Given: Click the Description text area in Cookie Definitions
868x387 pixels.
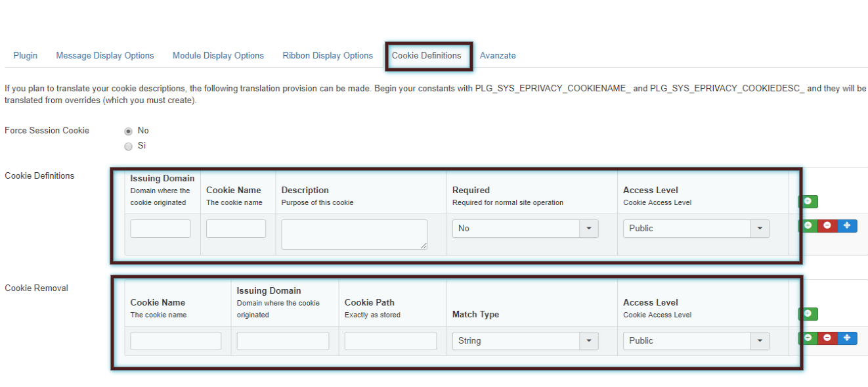Looking at the screenshot, I should click(354, 235).
